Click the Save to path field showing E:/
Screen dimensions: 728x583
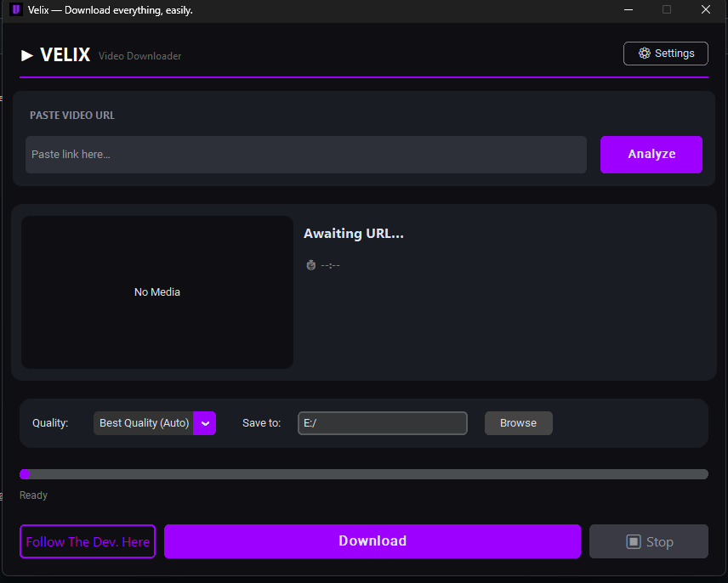pos(383,423)
